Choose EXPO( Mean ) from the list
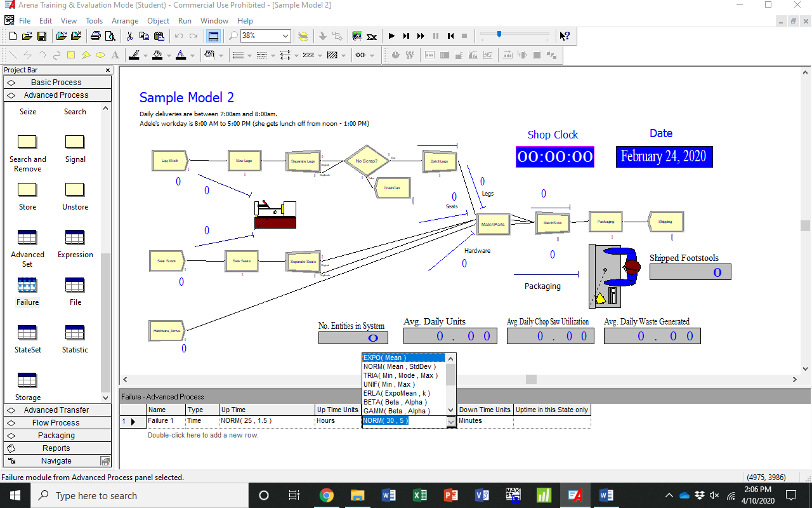The width and height of the screenshot is (812, 508). click(404, 358)
